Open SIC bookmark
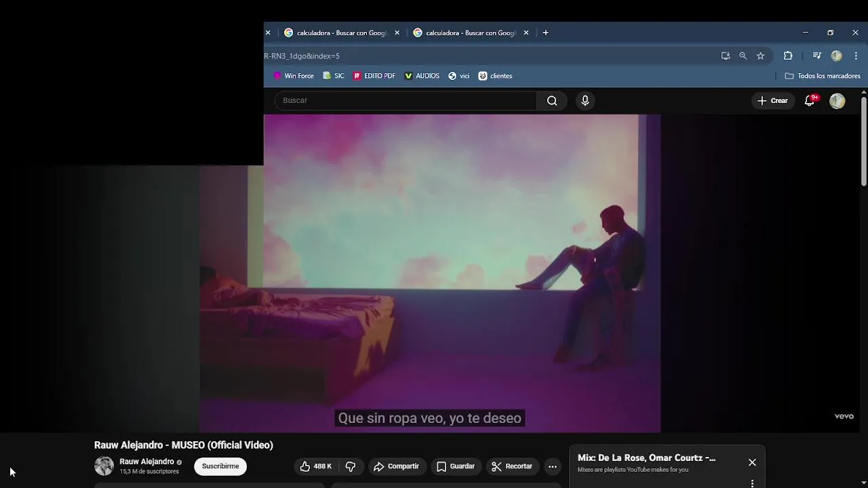Viewport: 868px width, 488px height. pos(334,76)
